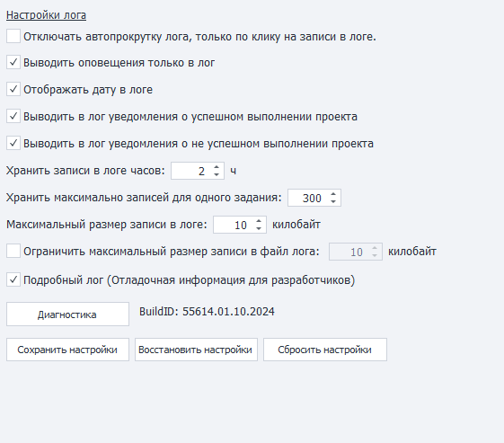504x443 pixels.
Task: Uncheck 'Выводить оповещения только в лог'
Action: point(13,62)
